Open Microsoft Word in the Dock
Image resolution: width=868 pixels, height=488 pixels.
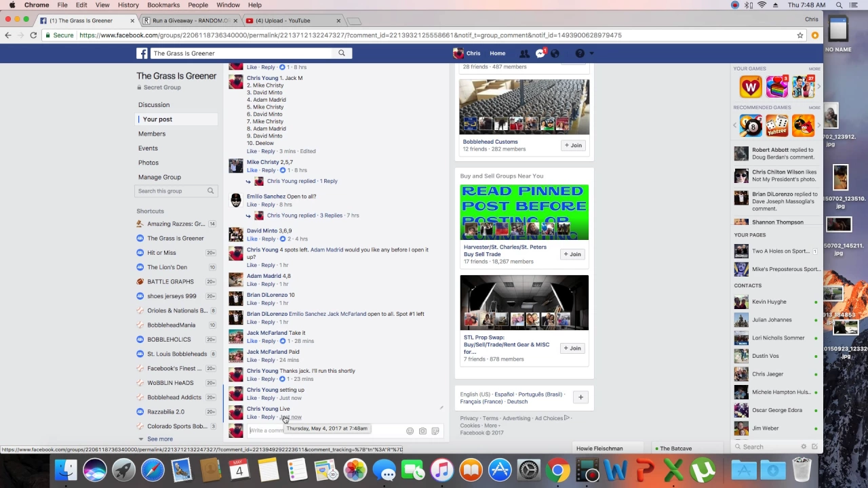[x=616, y=470]
